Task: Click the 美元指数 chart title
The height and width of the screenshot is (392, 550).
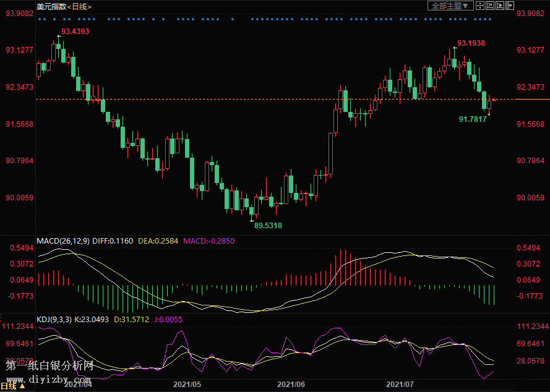Action: click(51, 6)
